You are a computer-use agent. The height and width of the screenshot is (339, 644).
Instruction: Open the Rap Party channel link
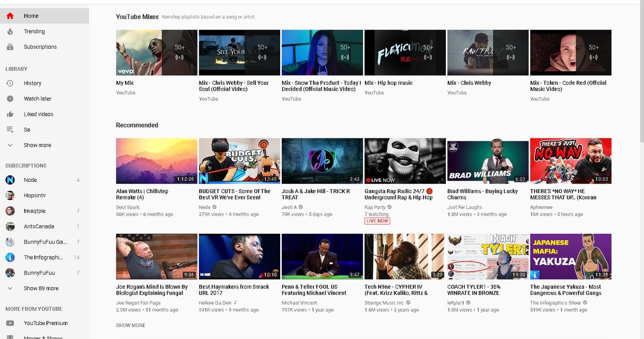coord(375,207)
